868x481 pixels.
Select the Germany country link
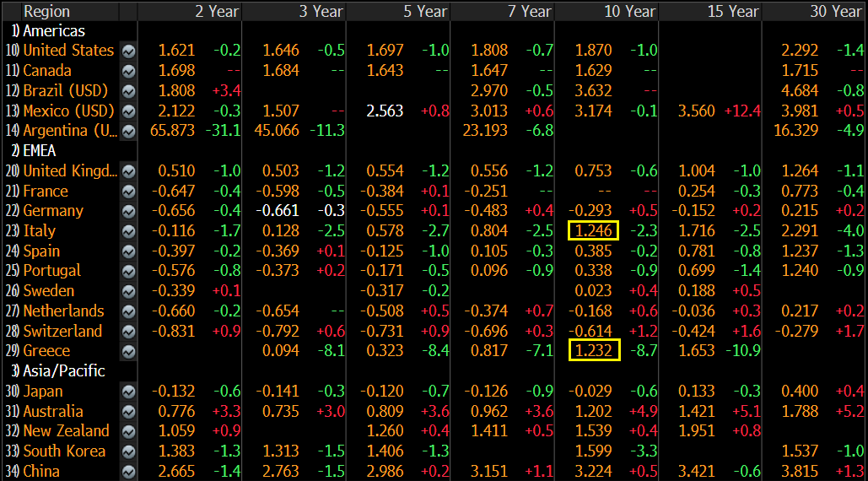click(x=53, y=211)
